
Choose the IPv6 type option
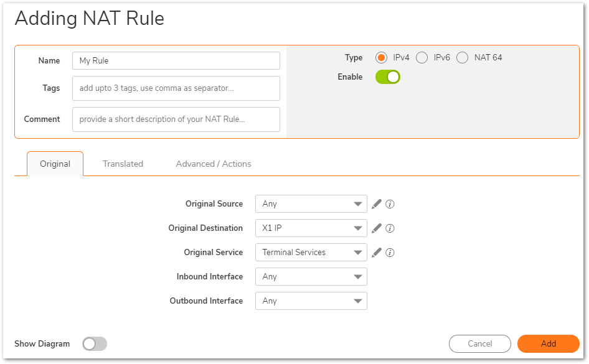[422, 58]
